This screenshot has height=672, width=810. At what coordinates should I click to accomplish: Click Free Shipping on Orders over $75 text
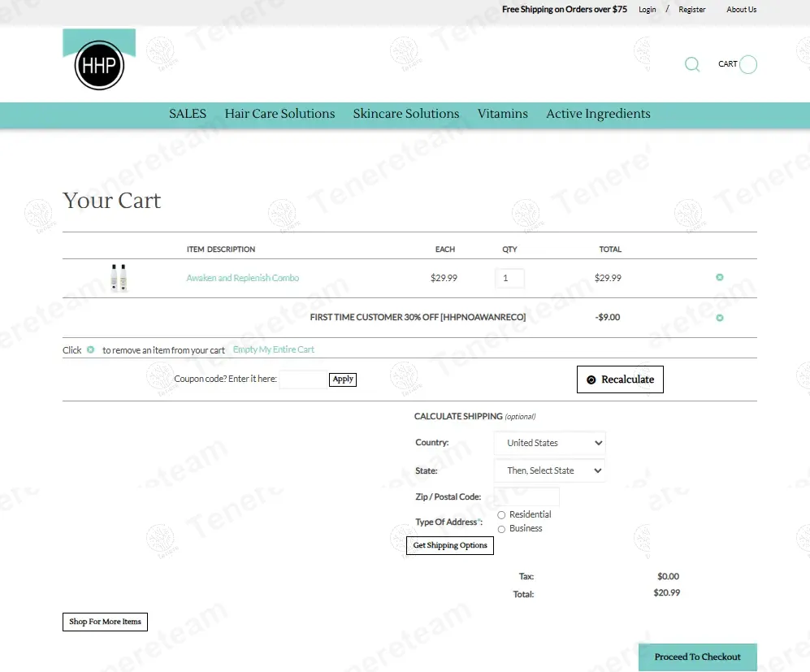coord(564,9)
